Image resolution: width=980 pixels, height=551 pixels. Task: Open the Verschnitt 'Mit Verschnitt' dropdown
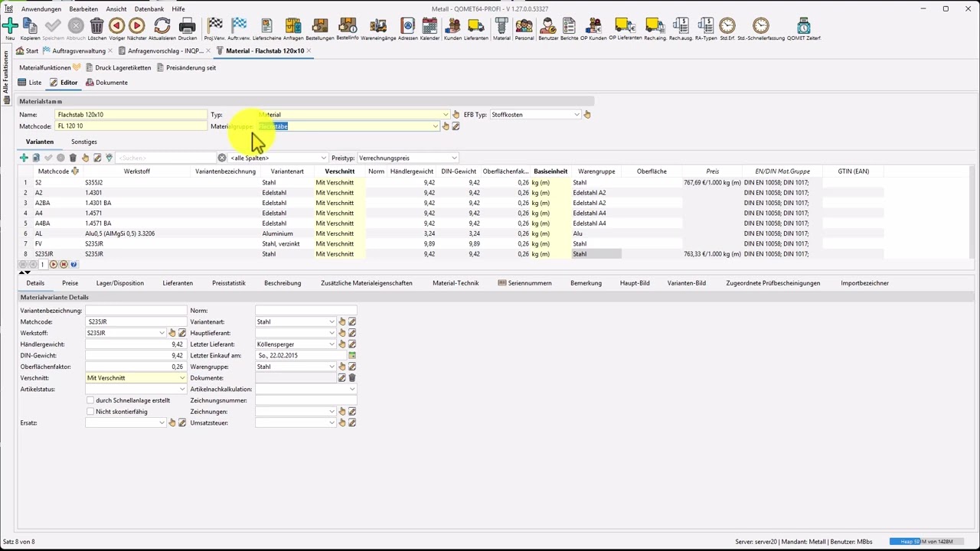(x=182, y=378)
